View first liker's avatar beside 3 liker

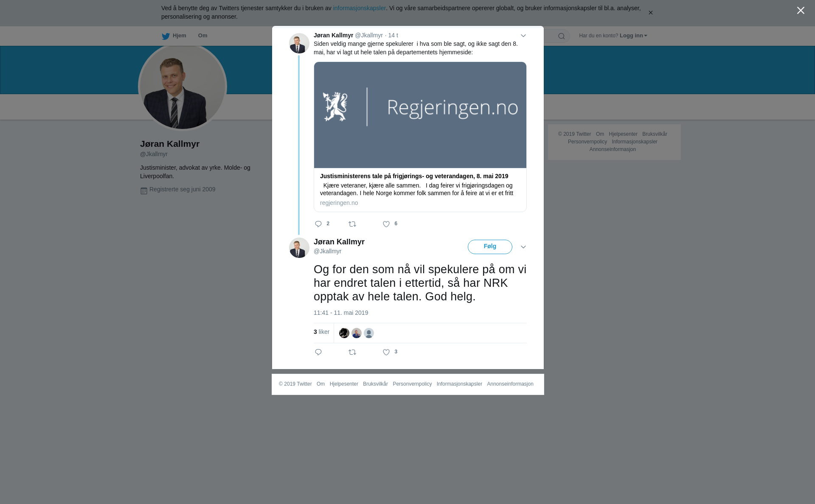coord(344,333)
